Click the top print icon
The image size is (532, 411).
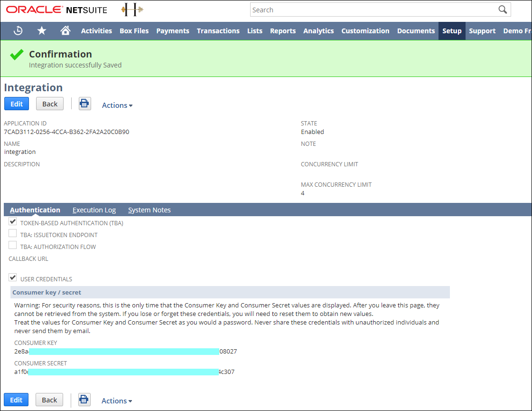point(84,104)
